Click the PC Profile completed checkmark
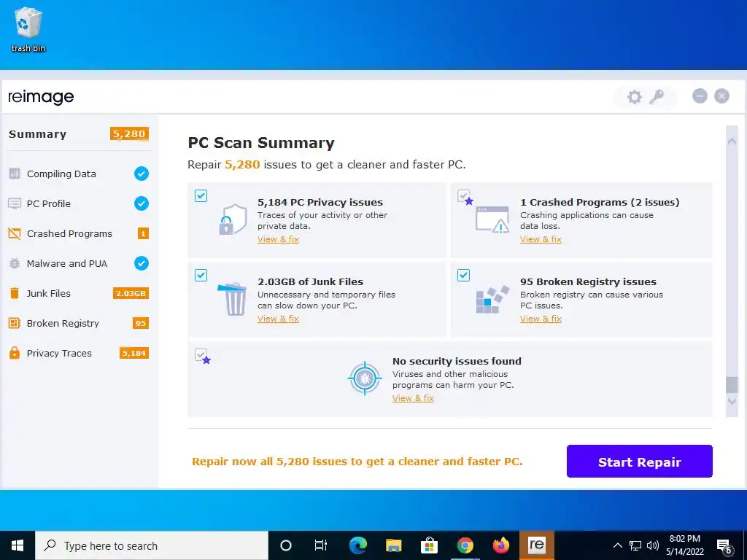The height and width of the screenshot is (560, 747). [142, 203]
